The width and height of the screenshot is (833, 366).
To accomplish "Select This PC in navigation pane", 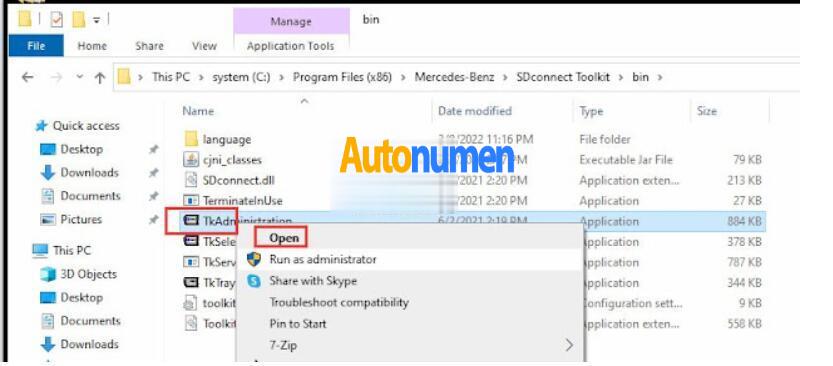I will coord(71,250).
